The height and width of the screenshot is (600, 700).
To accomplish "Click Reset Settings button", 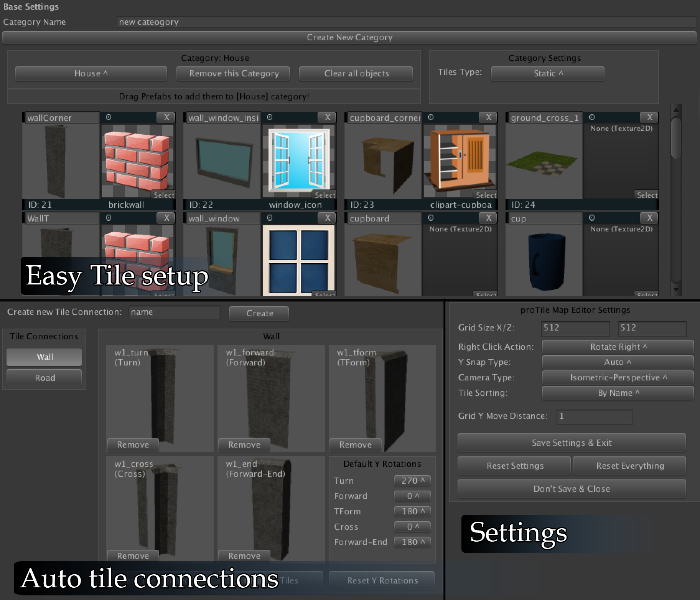I will point(514,466).
